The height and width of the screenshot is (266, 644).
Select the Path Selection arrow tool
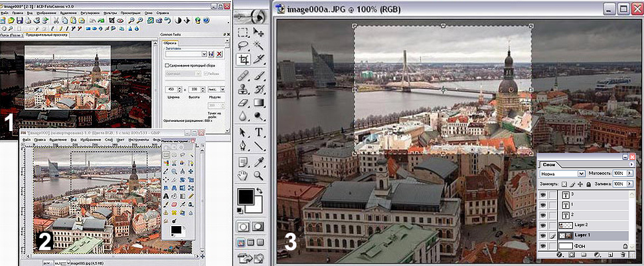pyautogui.click(x=243, y=132)
